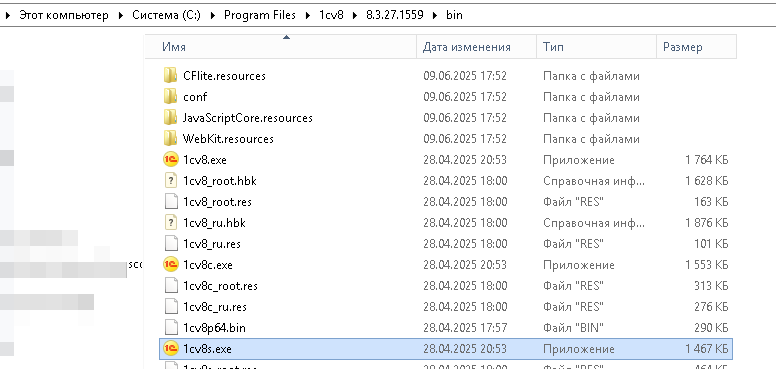Screen dimensions: 776x369
Task: Go to the 1cv8 breadcrumb folder
Action: click(331, 15)
